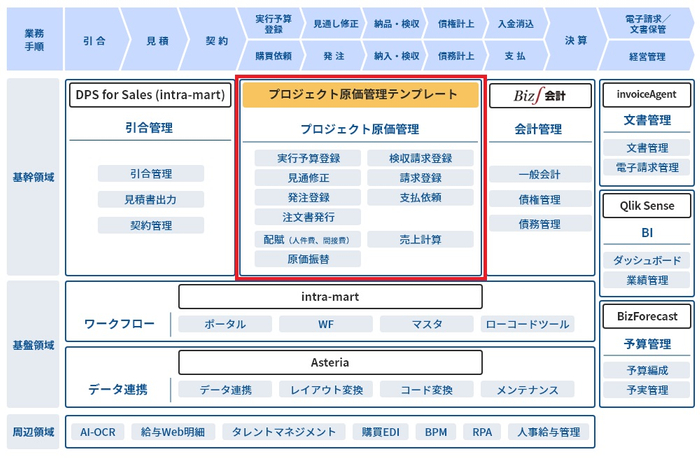Select the 納入・検収 process step
Image resolution: width=700 pixels, height=458 pixels.
396,56
